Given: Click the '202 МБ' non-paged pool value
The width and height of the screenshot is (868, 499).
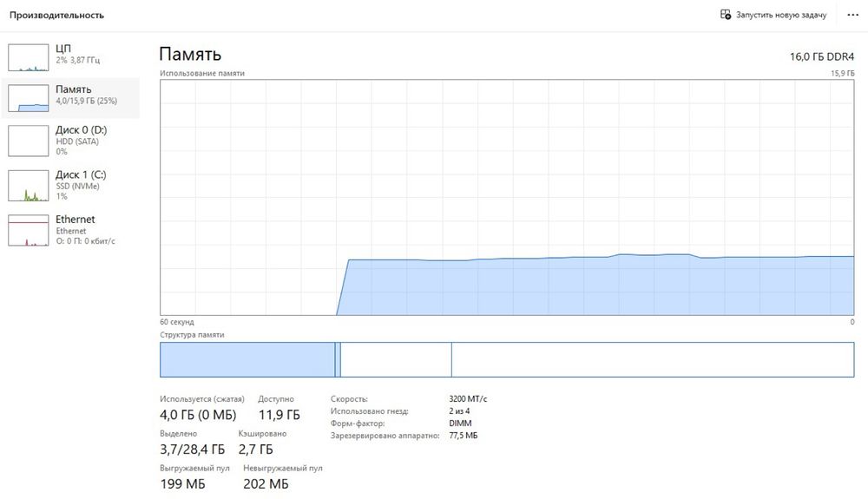Looking at the screenshot, I should (x=266, y=484).
